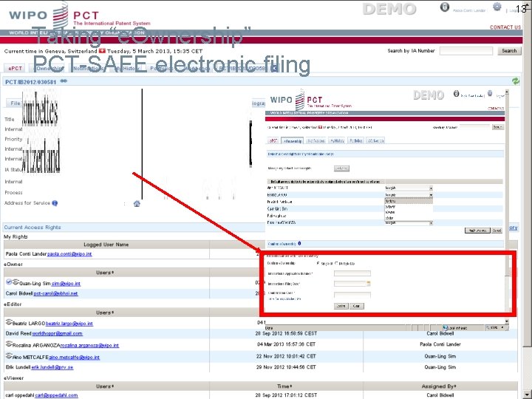The width and height of the screenshot is (532, 399).
Task: Select the Single IA radio button
Action: pos(318,263)
